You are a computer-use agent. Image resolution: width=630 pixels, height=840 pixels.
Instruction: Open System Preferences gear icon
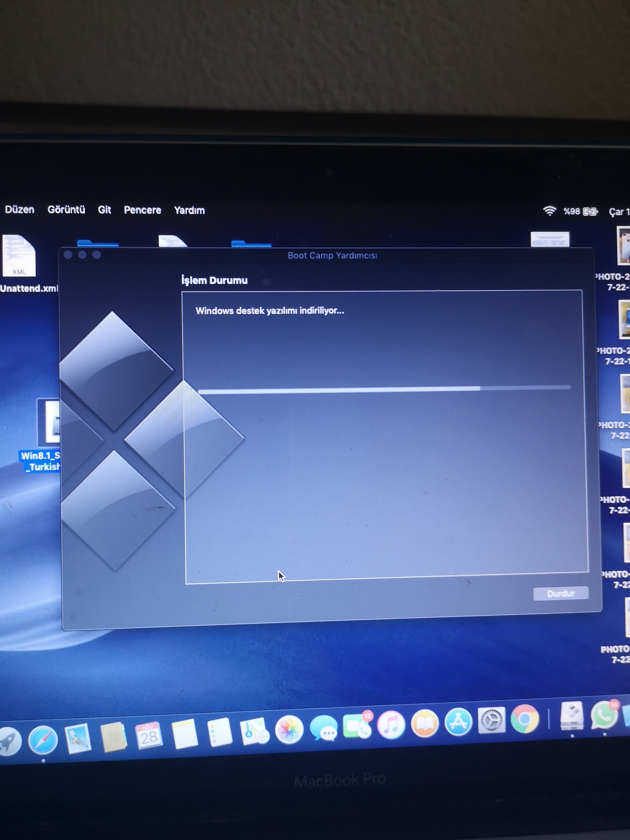click(491, 720)
